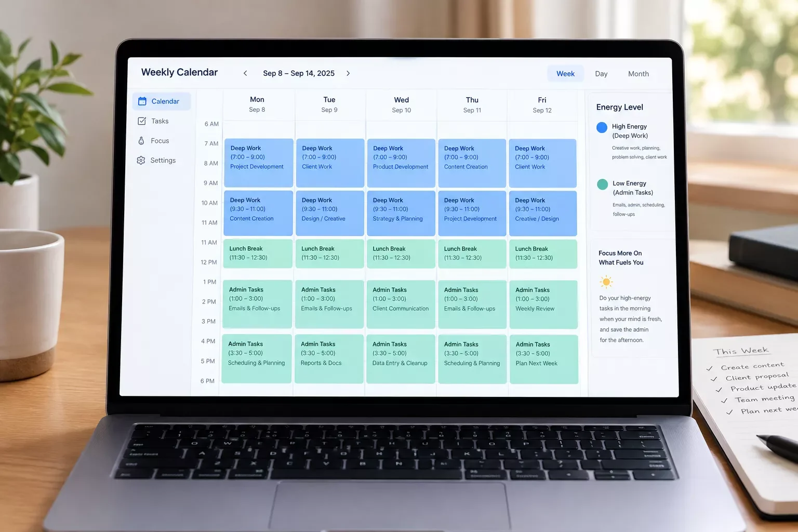This screenshot has width=798, height=532.
Task: Click the blue High Energy color dot
Action: [x=602, y=127]
